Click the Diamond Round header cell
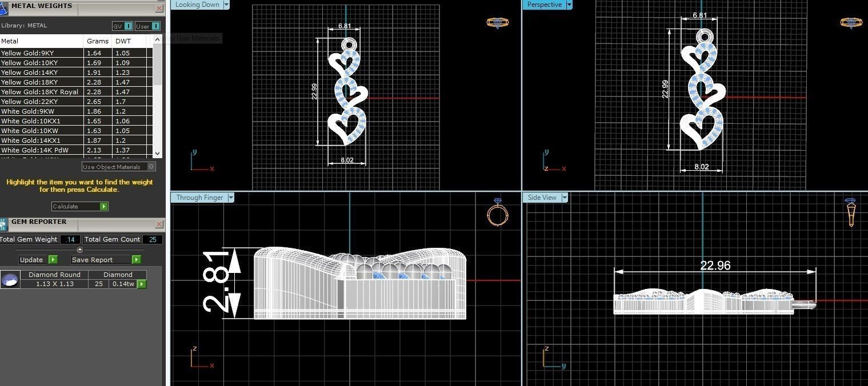868x386 pixels. [x=54, y=275]
